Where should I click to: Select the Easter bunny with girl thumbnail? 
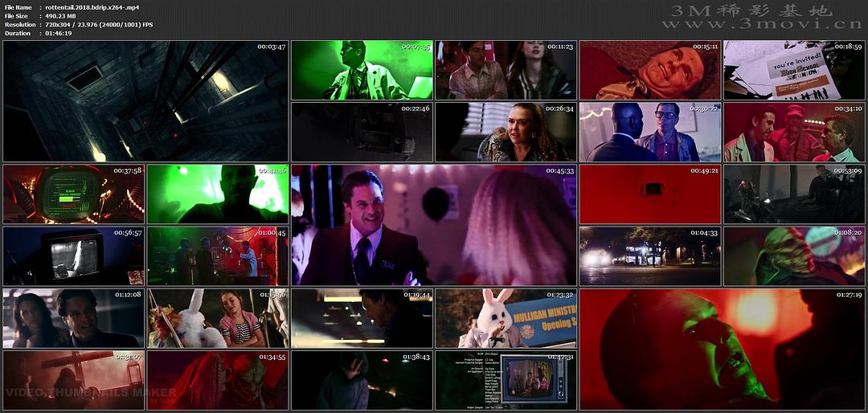(218, 318)
